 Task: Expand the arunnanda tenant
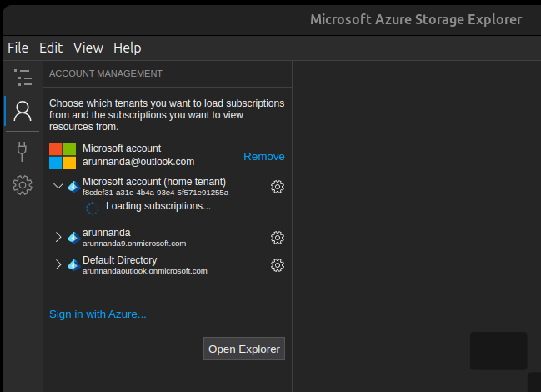click(58, 237)
